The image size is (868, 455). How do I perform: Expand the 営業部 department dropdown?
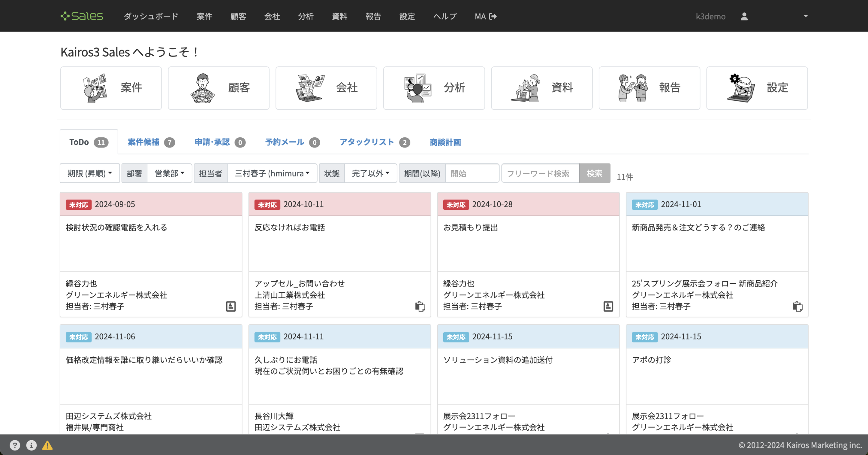(169, 173)
